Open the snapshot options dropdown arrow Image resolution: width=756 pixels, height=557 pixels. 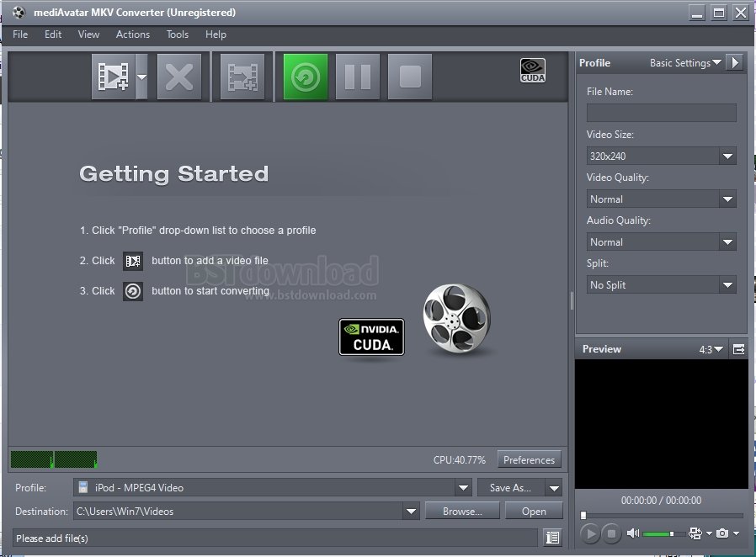click(x=737, y=533)
